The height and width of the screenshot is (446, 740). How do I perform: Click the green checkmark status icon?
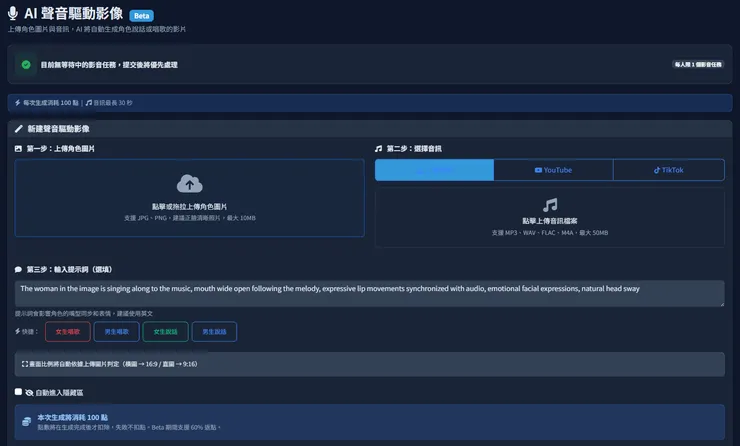(26, 65)
